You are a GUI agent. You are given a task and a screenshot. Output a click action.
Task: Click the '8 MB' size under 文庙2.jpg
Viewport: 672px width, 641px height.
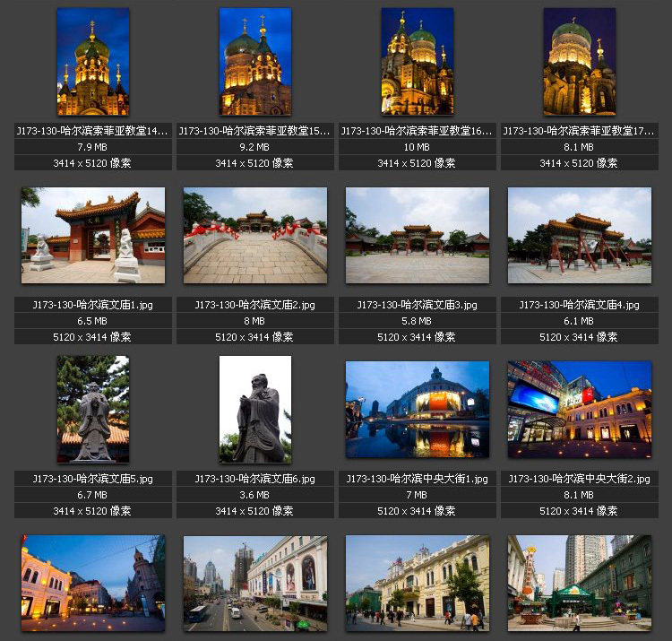(254, 321)
